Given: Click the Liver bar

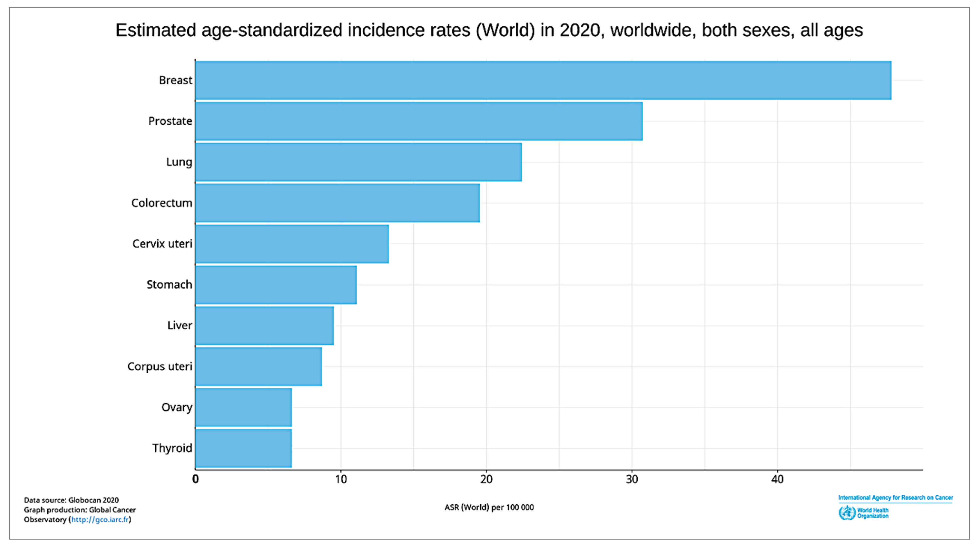Looking at the screenshot, I should click(265, 326).
